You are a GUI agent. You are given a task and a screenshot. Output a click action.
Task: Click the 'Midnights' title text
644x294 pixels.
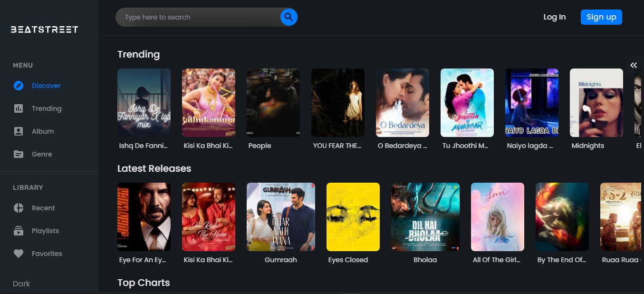point(588,146)
